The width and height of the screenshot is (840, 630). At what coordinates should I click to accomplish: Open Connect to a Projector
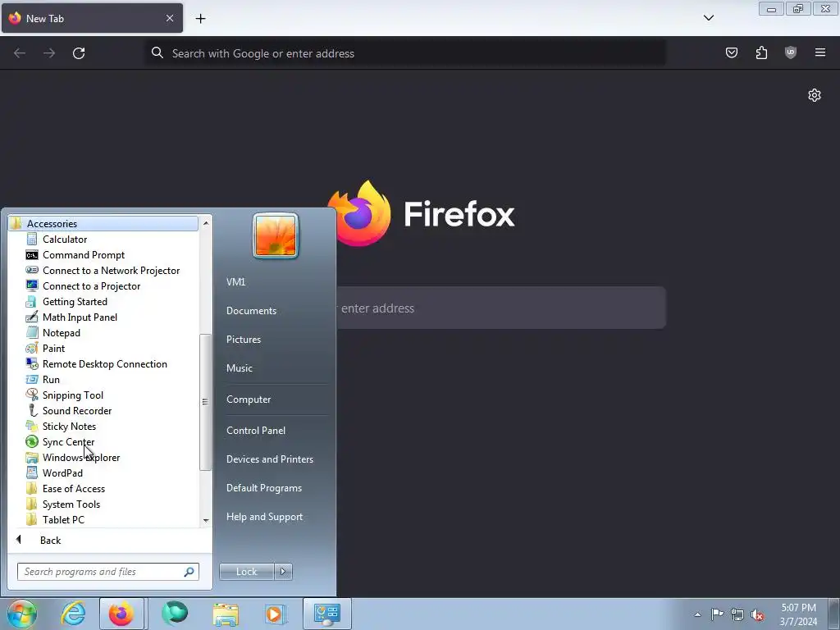[x=83, y=286]
